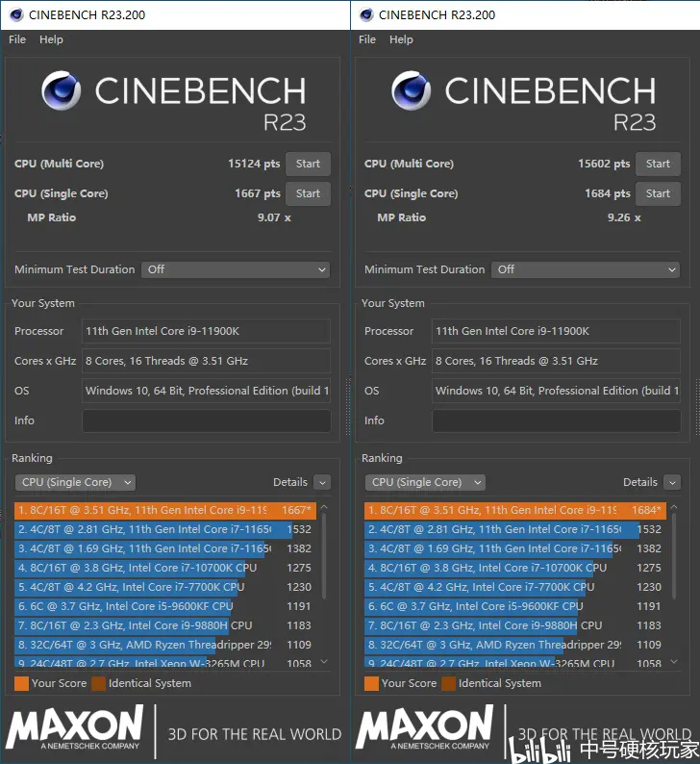
Task: Click the Cinebench title icon in right window
Action: [366, 14]
